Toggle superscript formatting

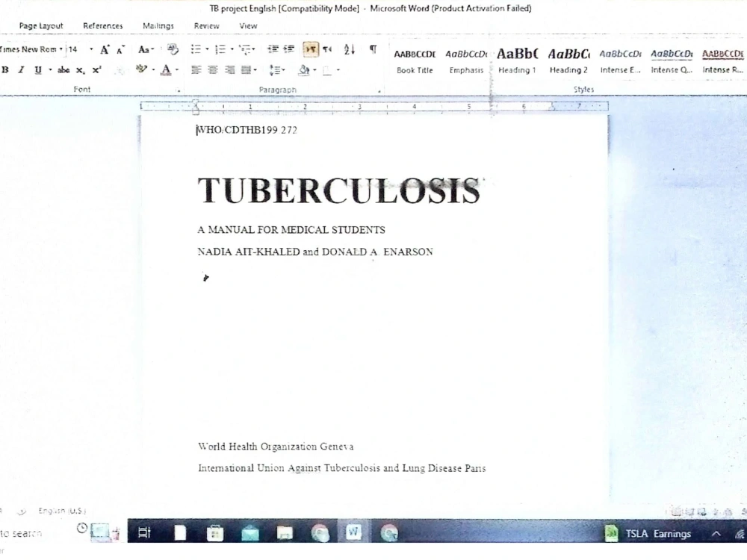pos(96,70)
